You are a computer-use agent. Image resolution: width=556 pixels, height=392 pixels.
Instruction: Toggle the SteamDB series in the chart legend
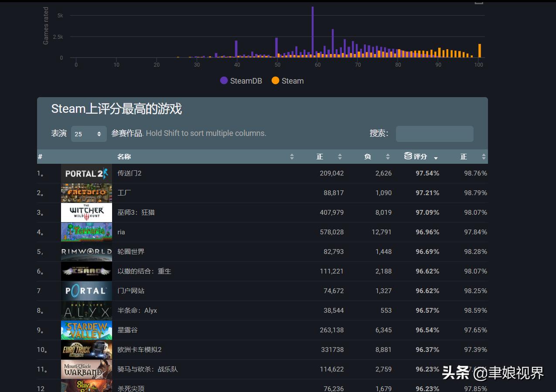[241, 81]
